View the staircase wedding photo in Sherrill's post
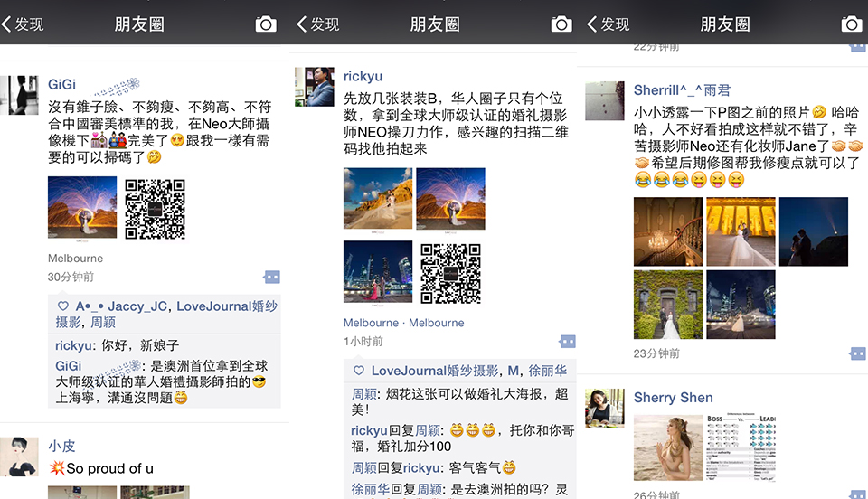This screenshot has width=868, height=499. 667,231
